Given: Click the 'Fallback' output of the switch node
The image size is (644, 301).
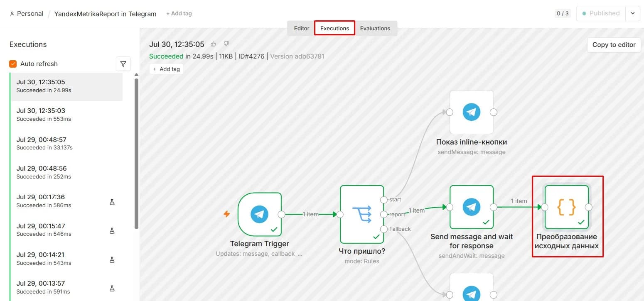Looking at the screenshot, I should coord(384,229).
